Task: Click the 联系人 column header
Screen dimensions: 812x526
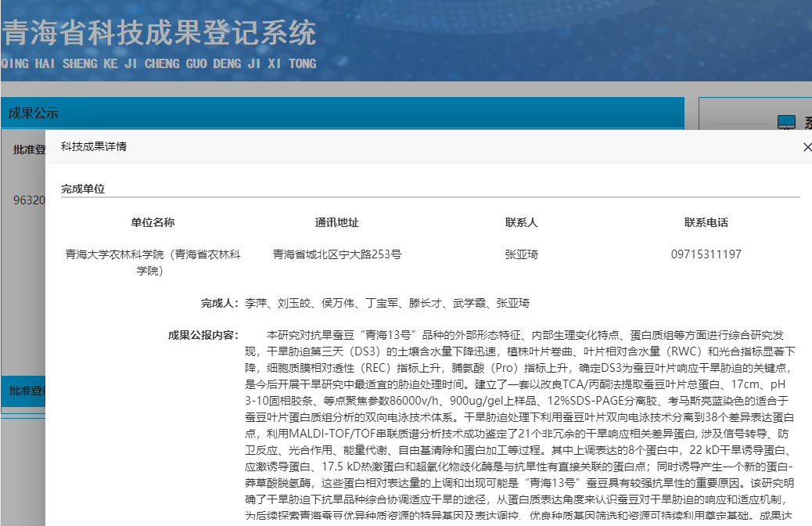Action: (522, 222)
